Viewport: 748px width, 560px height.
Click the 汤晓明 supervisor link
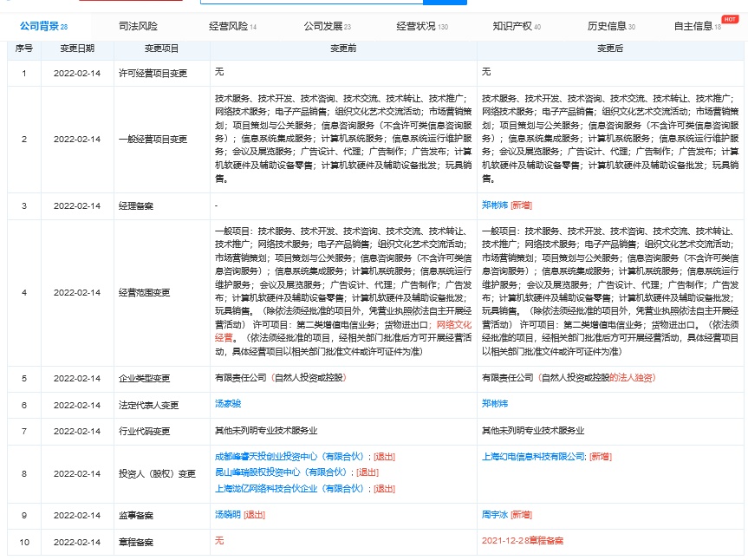pyautogui.click(x=228, y=514)
